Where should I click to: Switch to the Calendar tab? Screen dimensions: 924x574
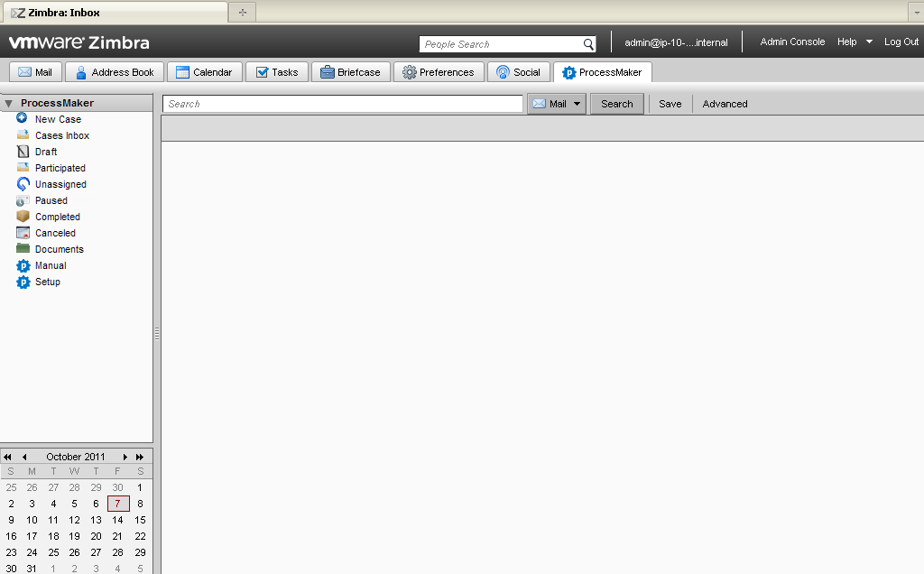point(204,72)
